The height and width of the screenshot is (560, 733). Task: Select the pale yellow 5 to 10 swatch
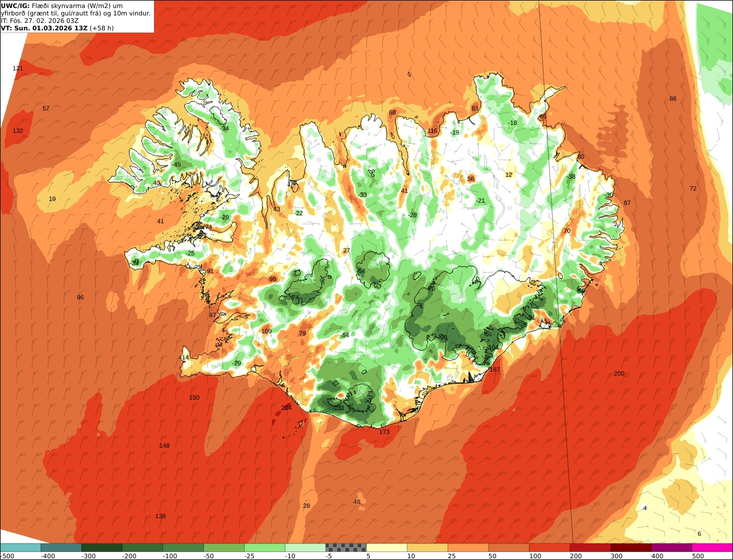387,547
